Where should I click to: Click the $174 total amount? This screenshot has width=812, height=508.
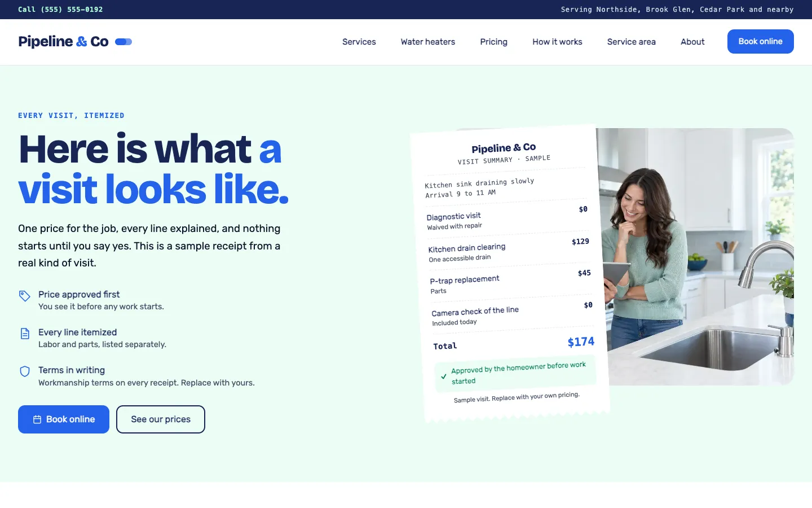[x=581, y=342]
